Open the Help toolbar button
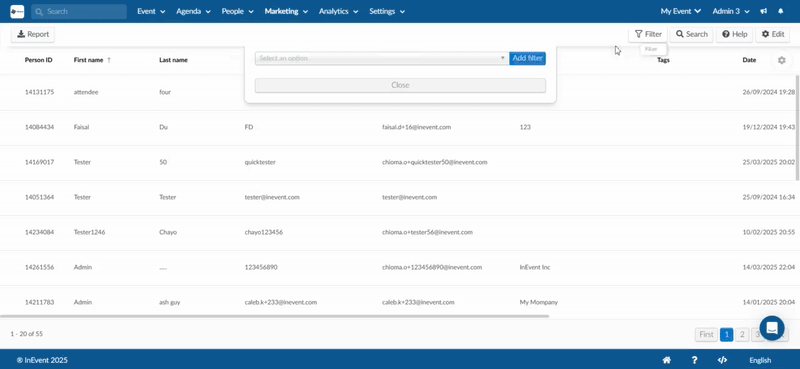The image size is (800, 369). coord(735,34)
